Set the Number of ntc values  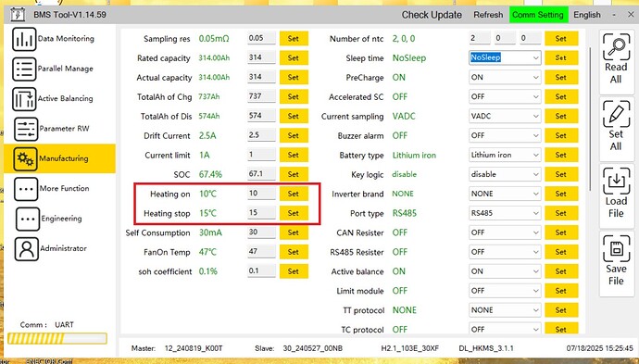pos(561,39)
